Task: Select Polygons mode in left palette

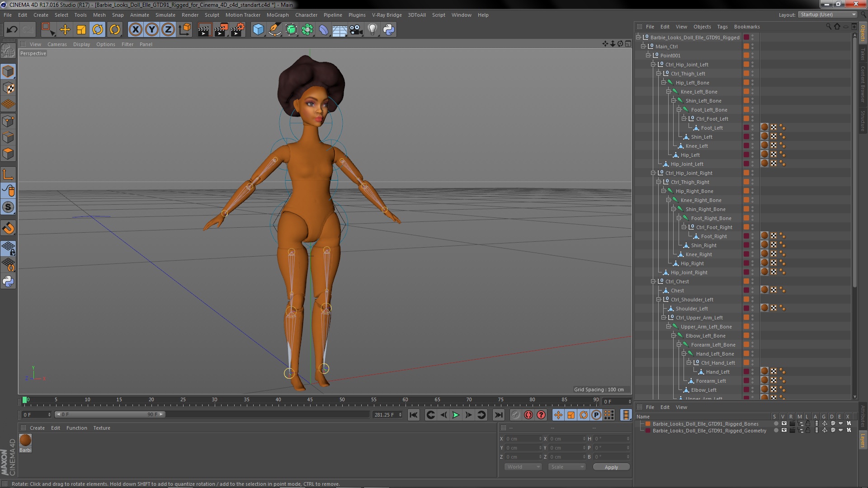Action: tap(8, 154)
